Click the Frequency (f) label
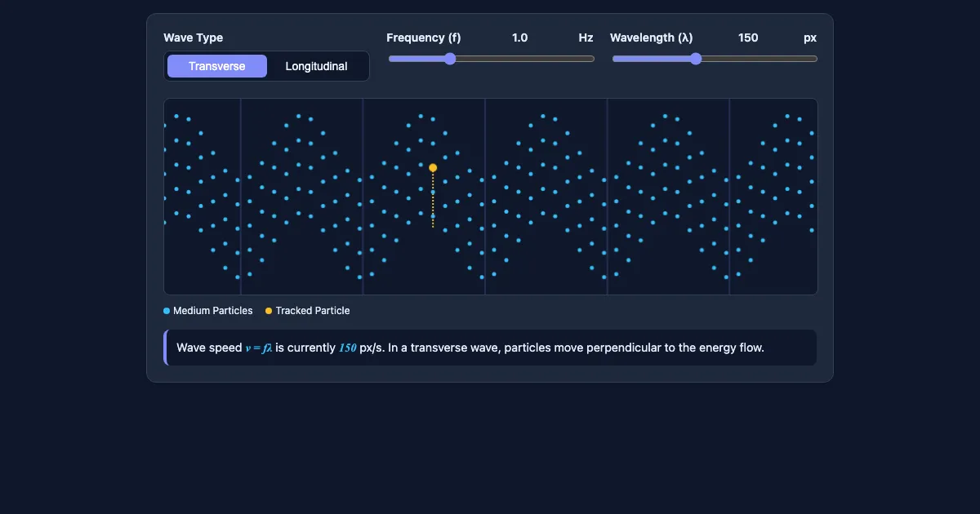Image resolution: width=980 pixels, height=514 pixels. [x=424, y=38]
